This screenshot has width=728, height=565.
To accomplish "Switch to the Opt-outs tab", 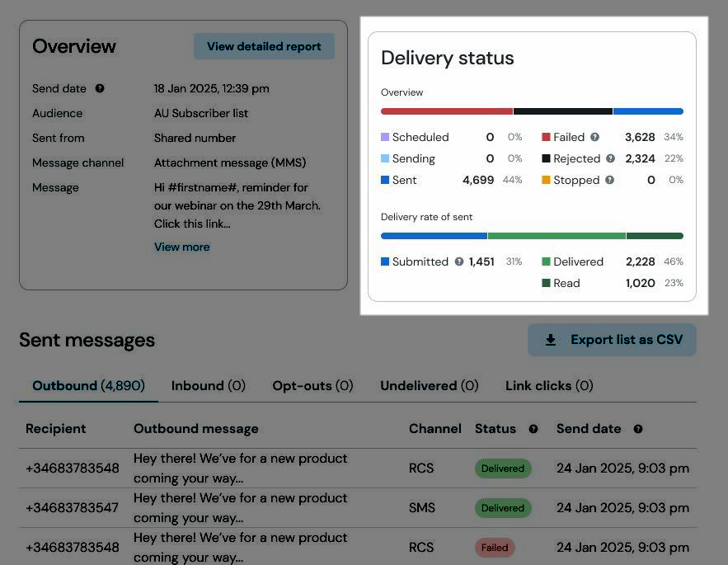I will coord(313,386).
